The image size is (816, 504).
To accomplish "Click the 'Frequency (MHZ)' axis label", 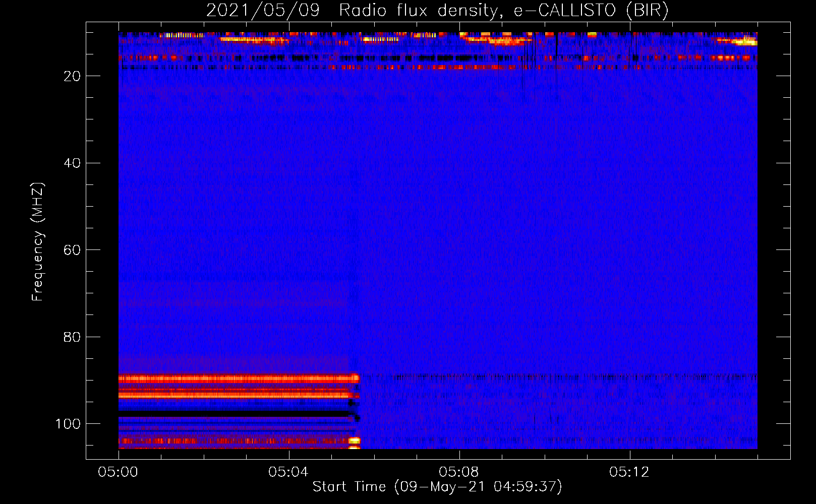I will (37, 242).
